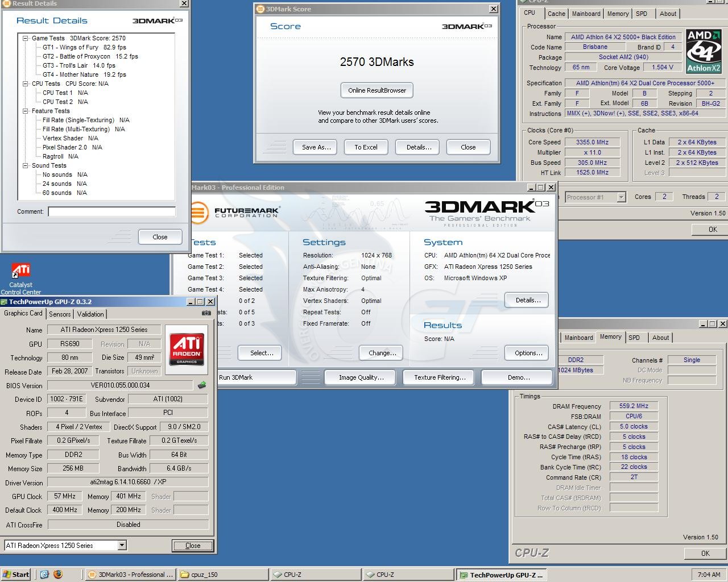The height and width of the screenshot is (582, 728).
Task: Open the GPU-Z graphics card selector dropdown
Action: [122, 545]
